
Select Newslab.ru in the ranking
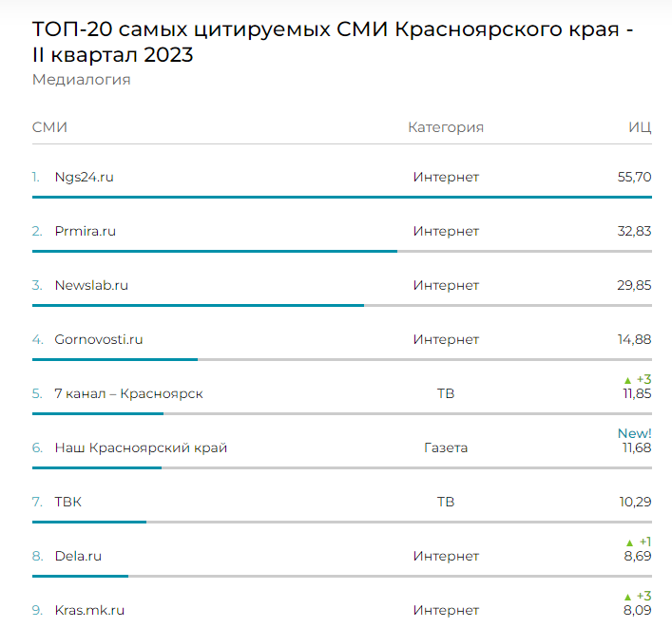[x=91, y=285]
